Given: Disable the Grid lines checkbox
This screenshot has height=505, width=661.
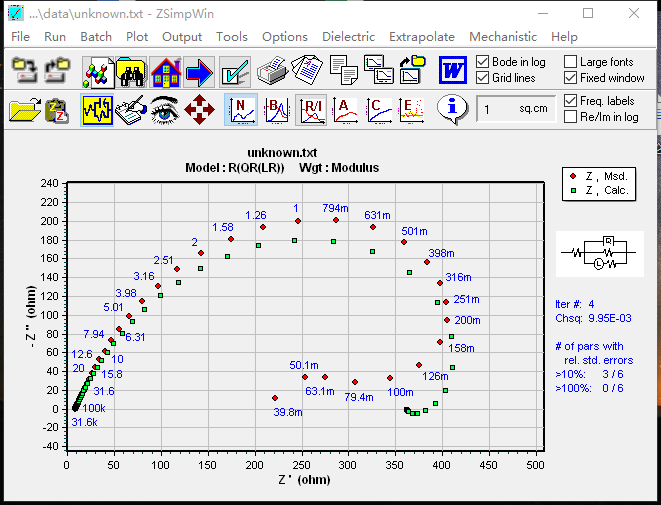Looking at the screenshot, I should tap(483, 78).
